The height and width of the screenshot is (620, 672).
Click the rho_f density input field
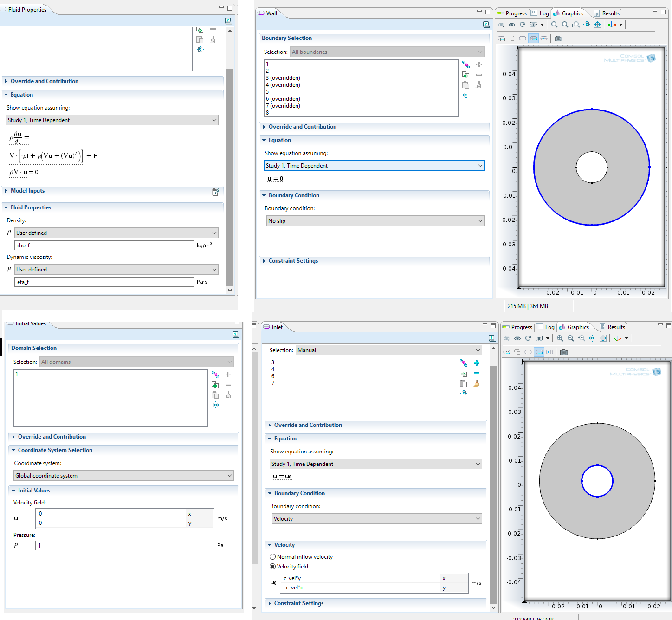(x=104, y=245)
